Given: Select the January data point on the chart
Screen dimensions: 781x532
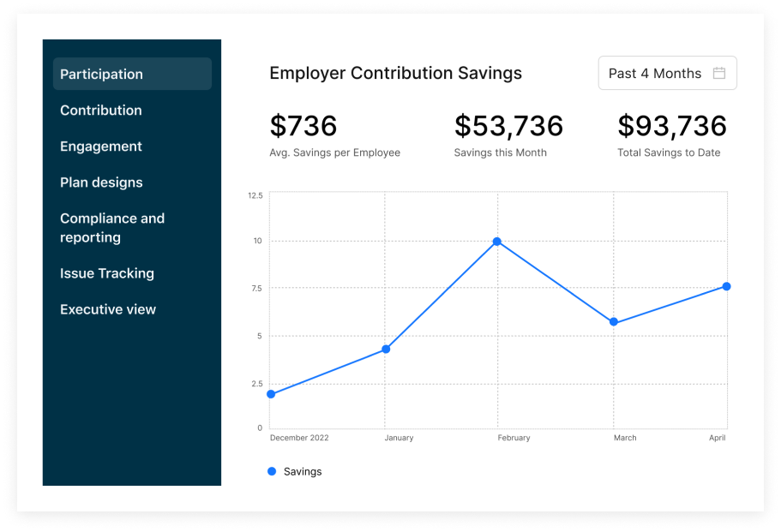Looking at the screenshot, I should pyautogui.click(x=385, y=350).
